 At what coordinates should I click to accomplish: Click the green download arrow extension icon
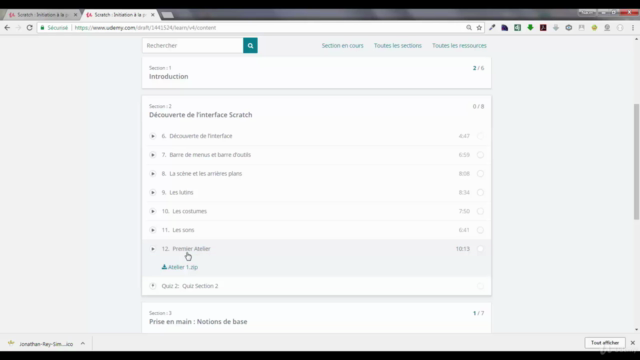[530, 28]
